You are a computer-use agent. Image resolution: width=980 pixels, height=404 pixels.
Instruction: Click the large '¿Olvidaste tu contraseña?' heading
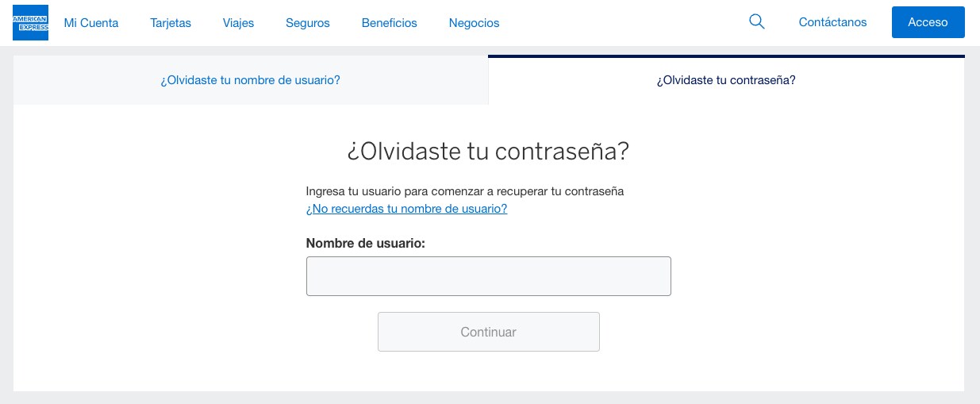(488, 151)
